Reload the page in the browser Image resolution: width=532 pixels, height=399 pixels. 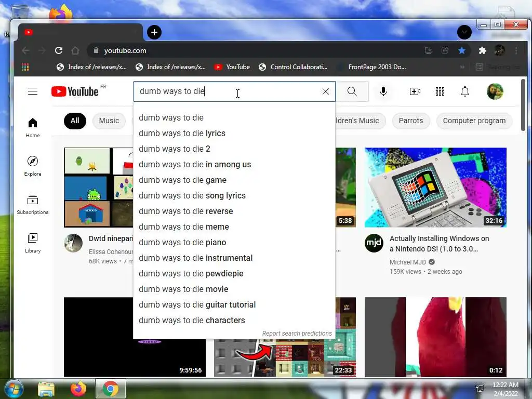58,50
